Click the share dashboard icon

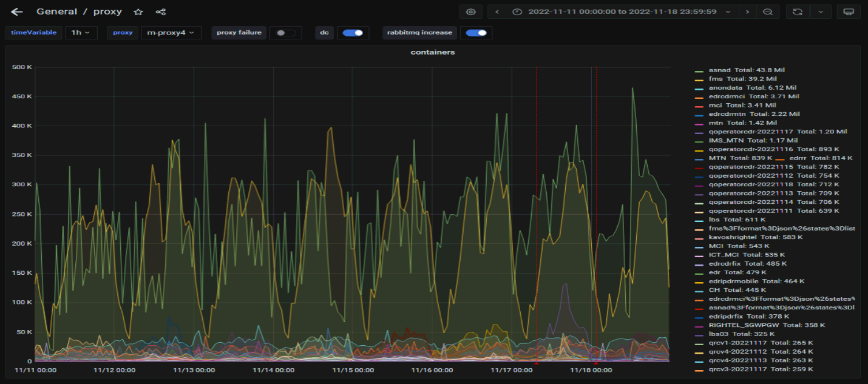[x=161, y=12]
